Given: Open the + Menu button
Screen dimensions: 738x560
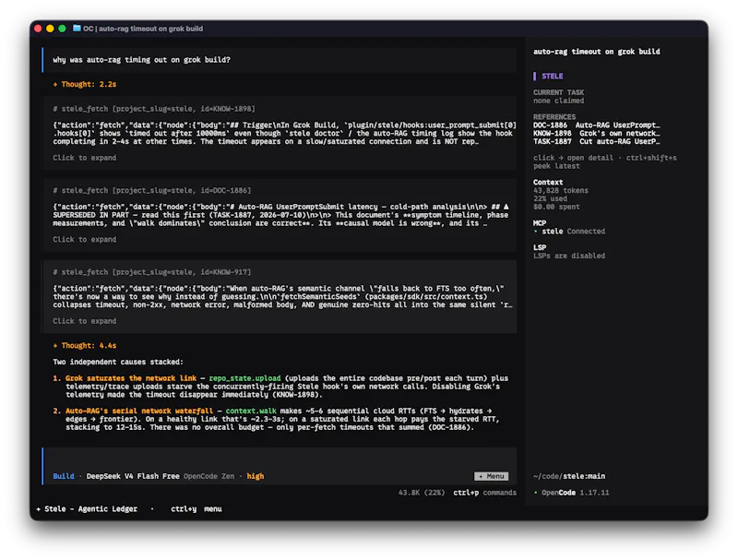Looking at the screenshot, I should tap(492, 476).
